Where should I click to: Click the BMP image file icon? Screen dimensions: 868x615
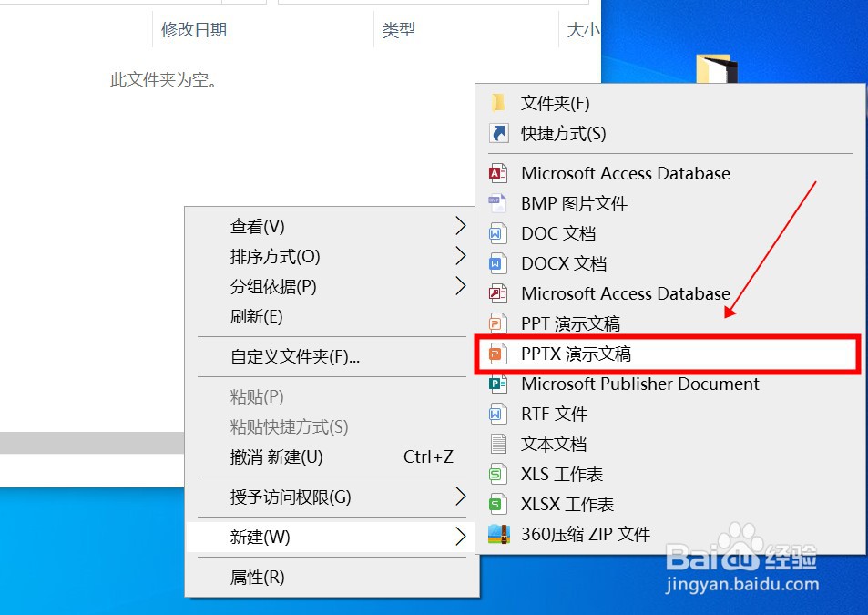click(497, 203)
